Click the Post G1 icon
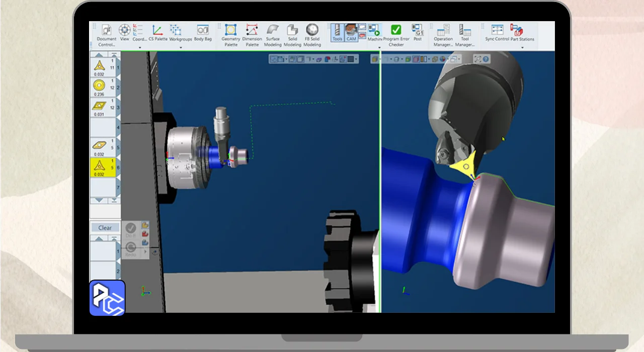This screenshot has height=352, width=644. [417, 32]
